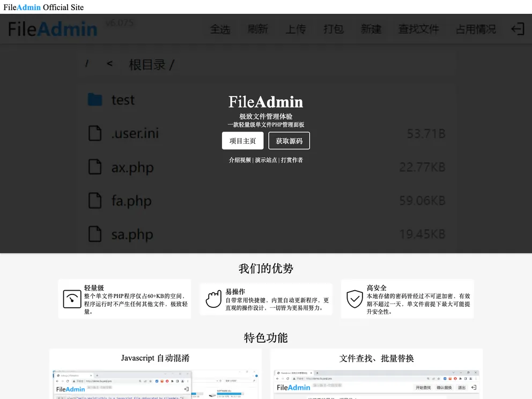Viewport: 532px width, 399px height.
Task: Click the 项目主页 button
Action: (242, 141)
